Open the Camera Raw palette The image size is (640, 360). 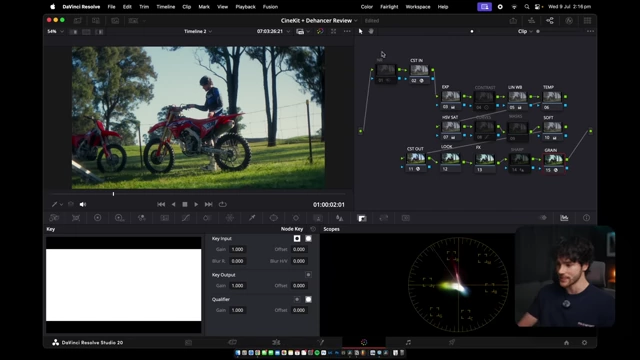(54, 218)
